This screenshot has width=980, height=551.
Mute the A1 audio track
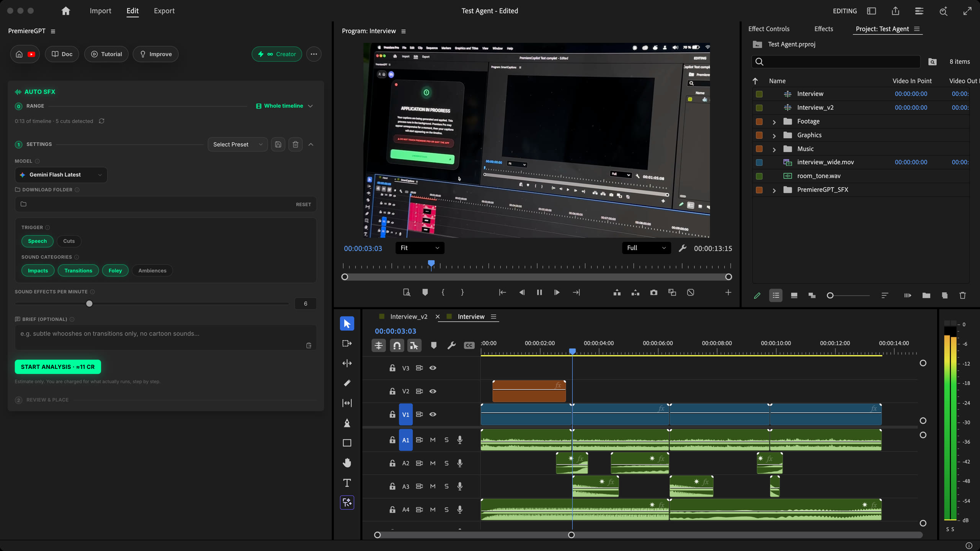point(433,440)
